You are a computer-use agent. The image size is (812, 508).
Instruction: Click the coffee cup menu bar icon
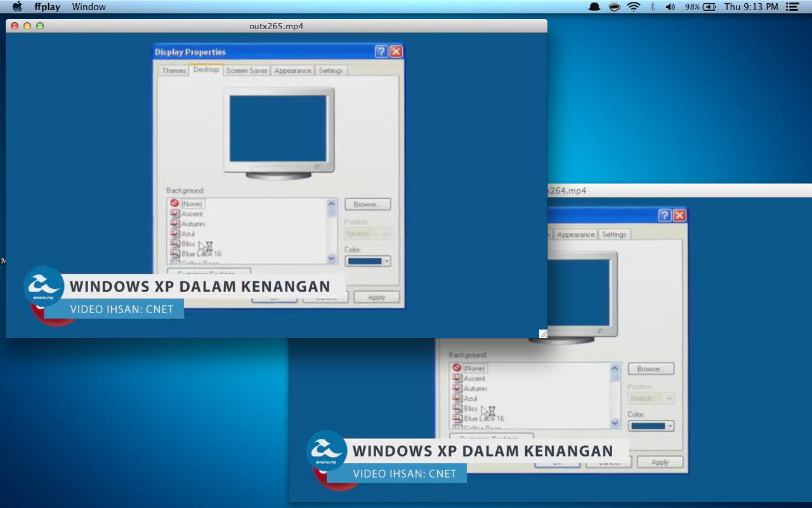(x=614, y=7)
